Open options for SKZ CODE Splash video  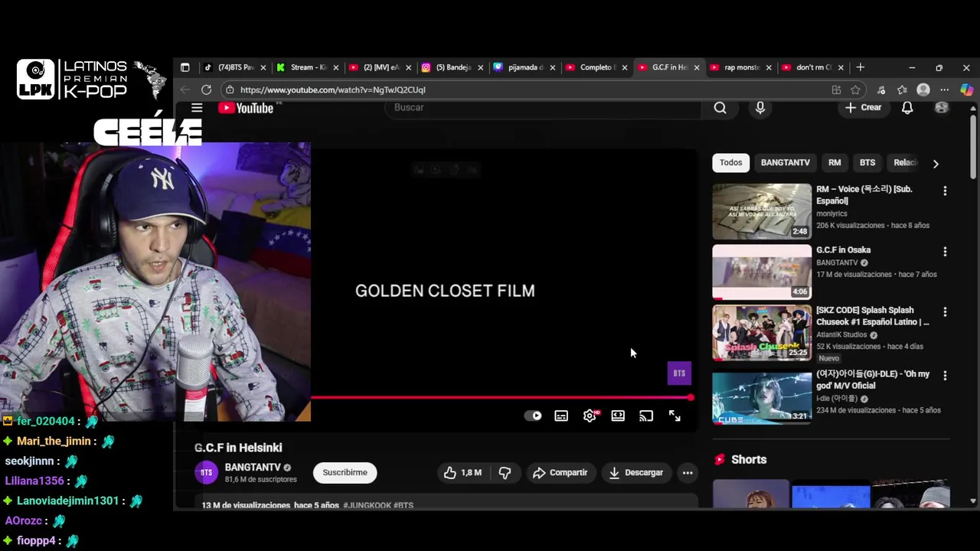pyautogui.click(x=945, y=312)
